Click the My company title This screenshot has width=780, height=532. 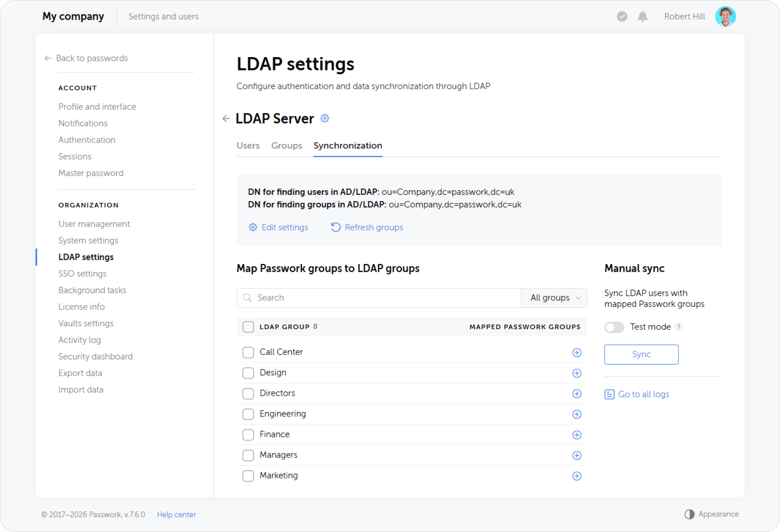click(x=73, y=16)
